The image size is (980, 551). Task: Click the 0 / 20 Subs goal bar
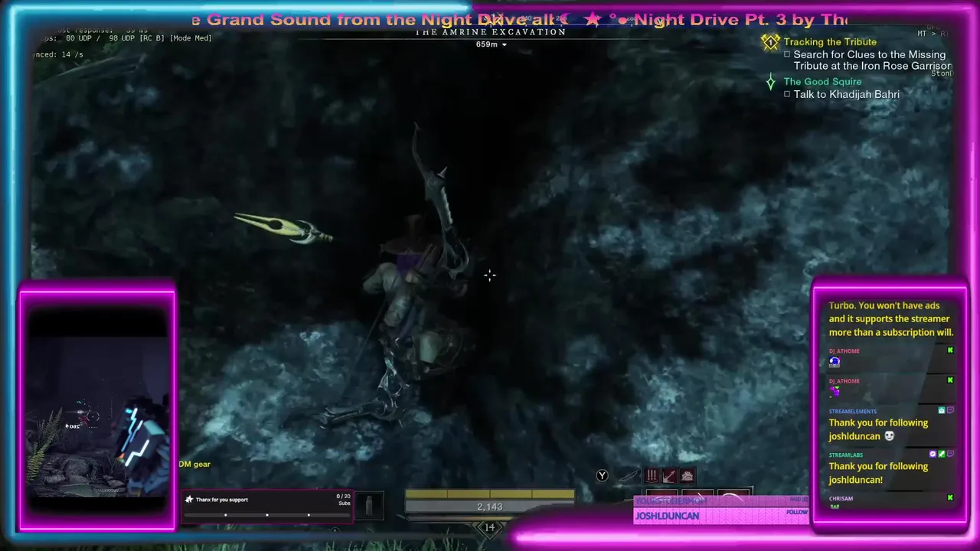coord(266,515)
